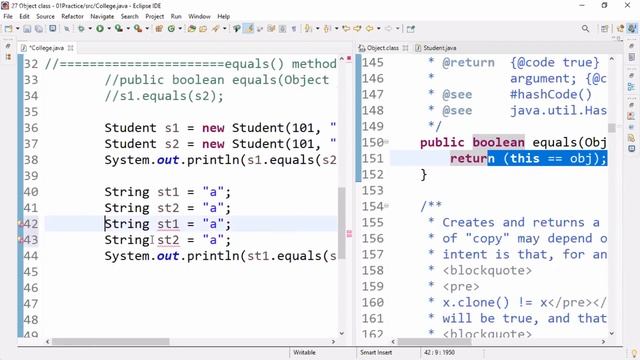Close the College.java tab

pyautogui.click(x=71, y=48)
